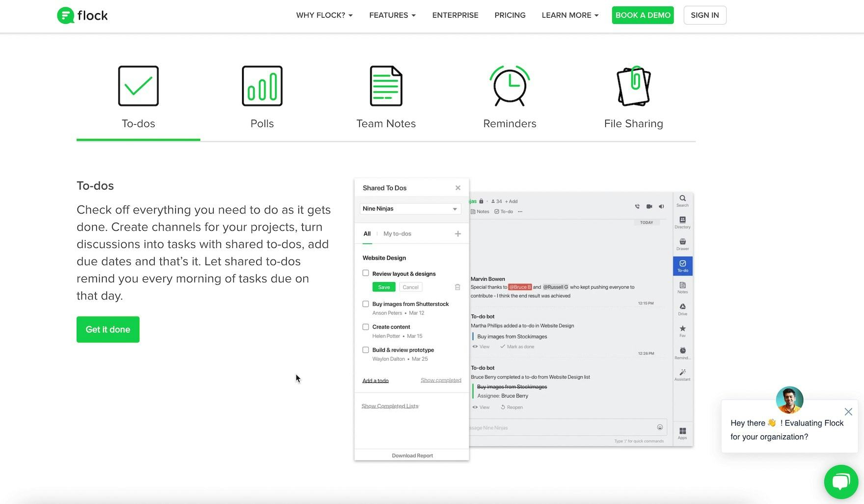Go to the PRICING page
This screenshot has width=864, height=504.
coord(510,15)
